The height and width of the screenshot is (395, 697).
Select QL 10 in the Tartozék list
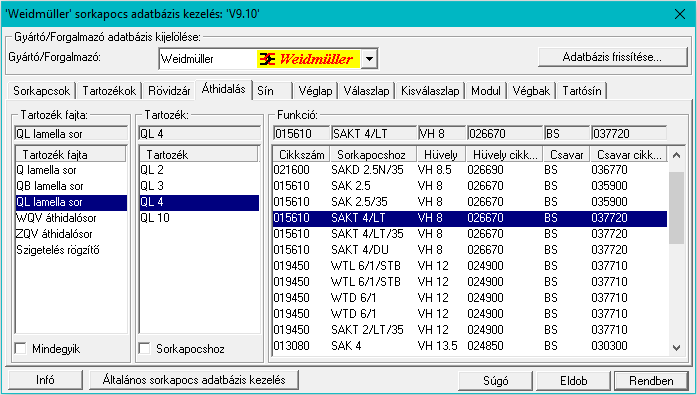click(x=155, y=218)
